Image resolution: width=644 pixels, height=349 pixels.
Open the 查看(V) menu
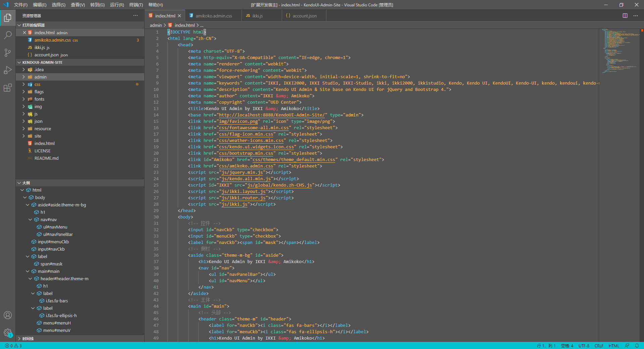click(78, 5)
